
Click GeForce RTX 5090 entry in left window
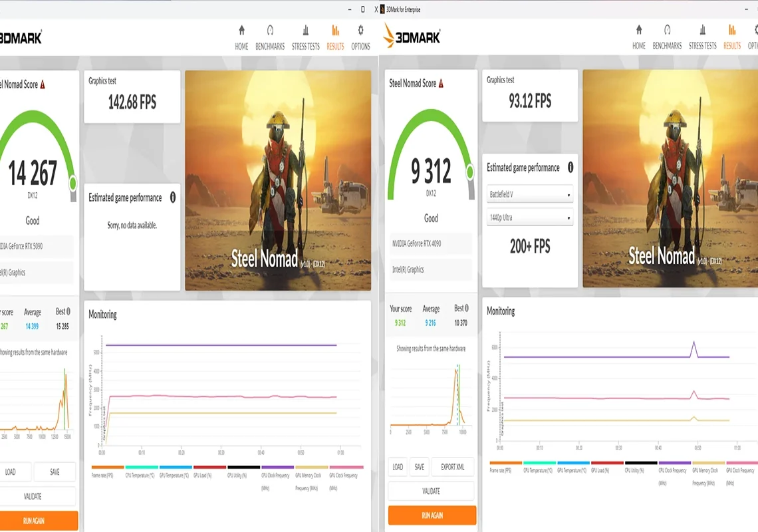coord(37,245)
